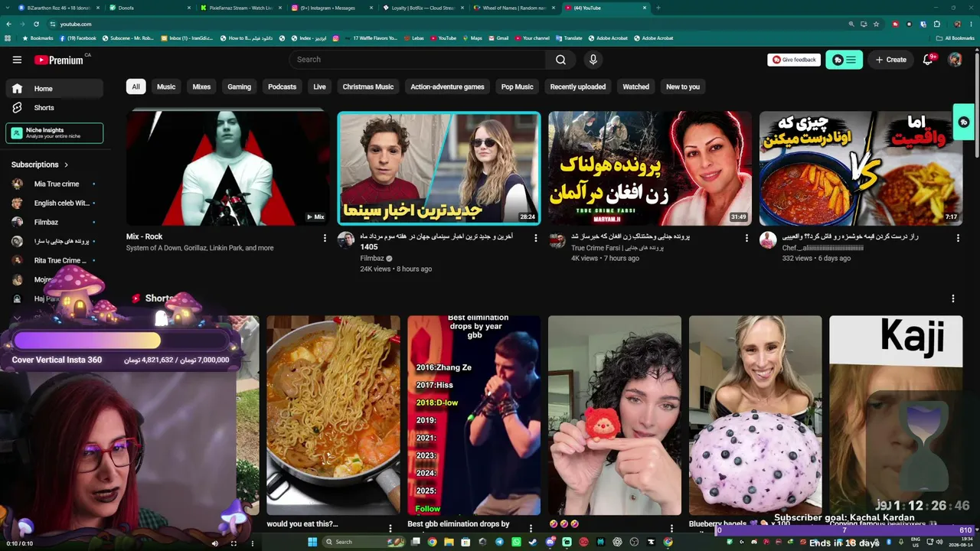Viewport: 980px width, 551px height.
Task: Open the blueberry bagels short thumbnail
Action: [755, 416]
